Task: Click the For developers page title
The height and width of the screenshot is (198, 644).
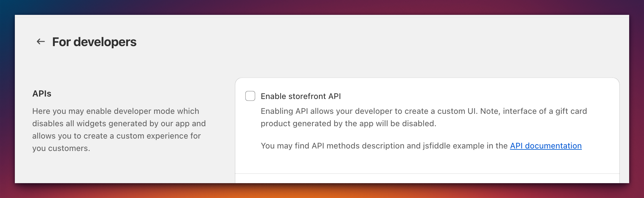Action: tap(95, 41)
